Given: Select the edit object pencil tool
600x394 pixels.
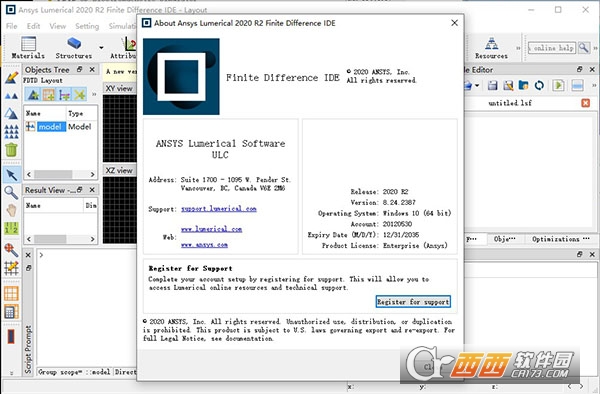Looking at the screenshot, I should [x=11, y=78].
